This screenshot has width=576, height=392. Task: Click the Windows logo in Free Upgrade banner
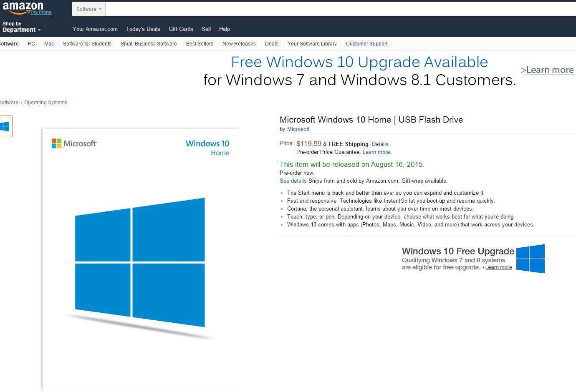531,258
